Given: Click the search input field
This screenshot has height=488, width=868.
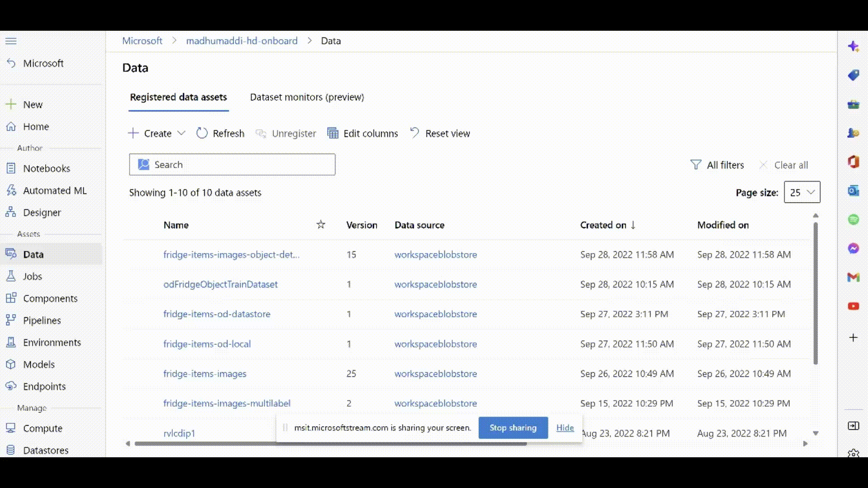Looking at the screenshot, I should click(232, 164).
